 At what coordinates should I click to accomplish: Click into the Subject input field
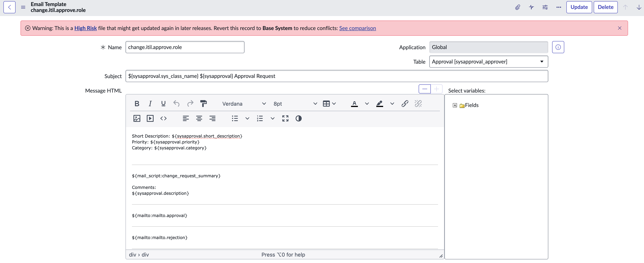[x=336, y=76]
